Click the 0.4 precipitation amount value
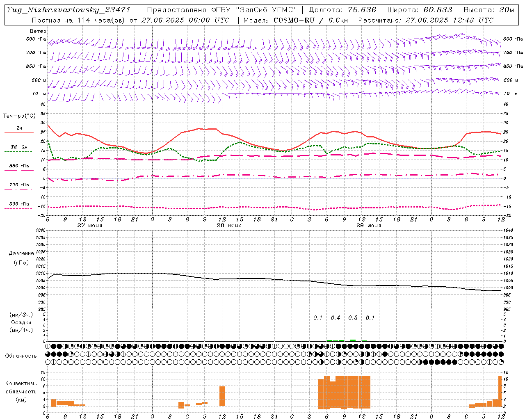This screenshot has height=420, width=525. pyautogui.click(x=336, y=317)
